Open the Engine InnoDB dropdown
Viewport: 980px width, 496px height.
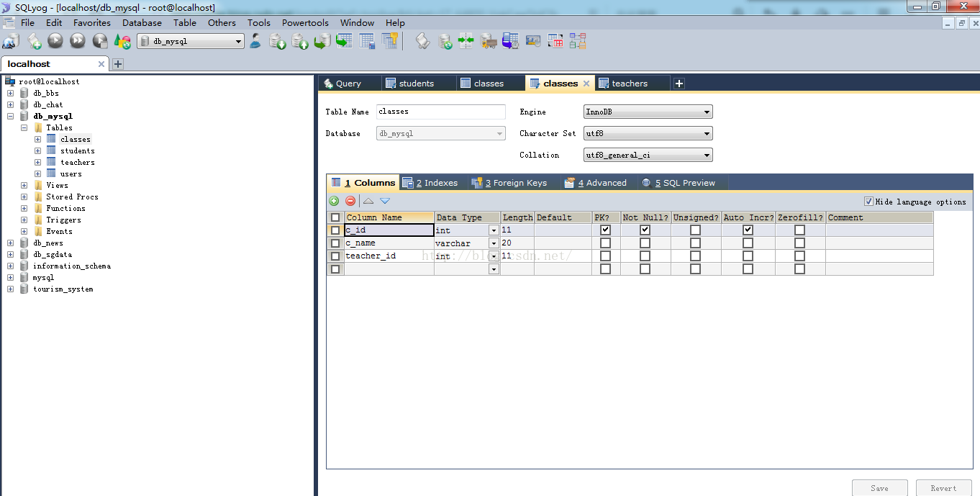click(648, 112)
